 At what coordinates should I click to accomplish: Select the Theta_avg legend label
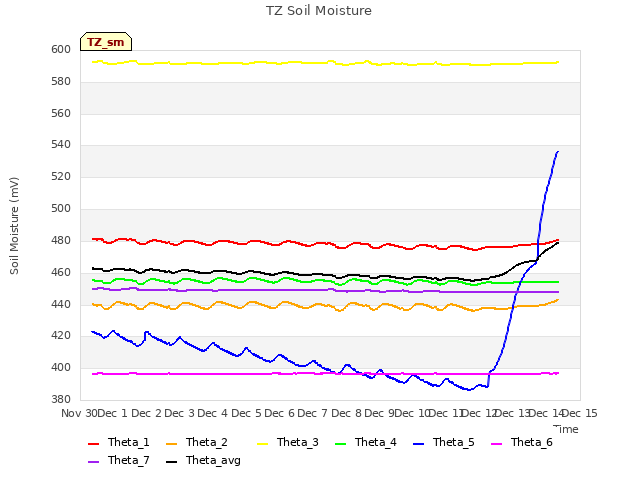pos(213,460)
